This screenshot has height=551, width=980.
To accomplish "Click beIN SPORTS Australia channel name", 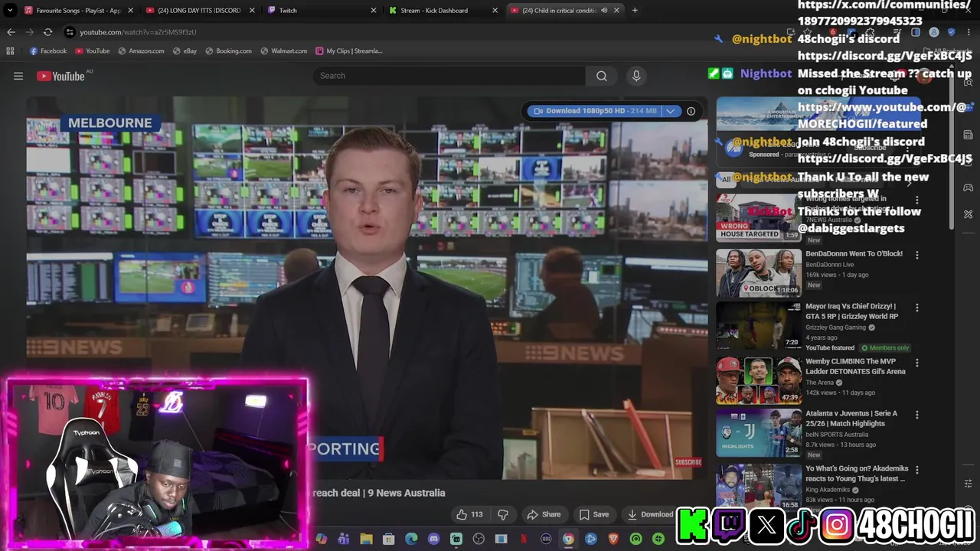I will [837, 435].
